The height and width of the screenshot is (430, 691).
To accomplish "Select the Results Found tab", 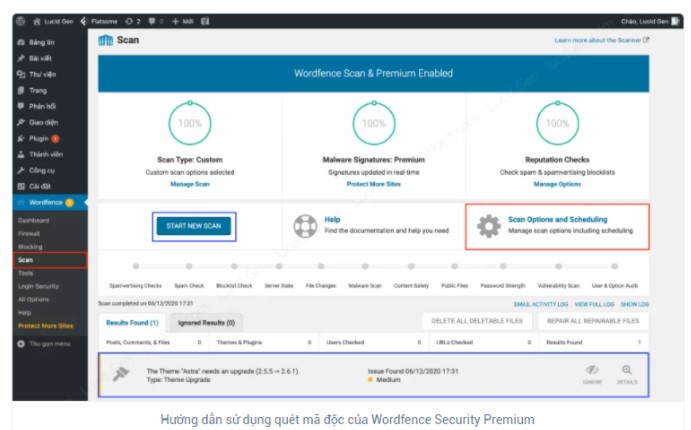I will point(134,323).
